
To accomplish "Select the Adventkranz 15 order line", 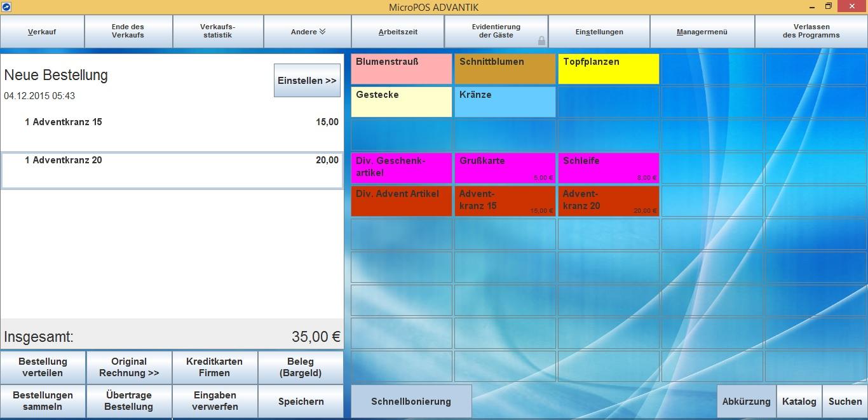I will (x=172, y=122).
